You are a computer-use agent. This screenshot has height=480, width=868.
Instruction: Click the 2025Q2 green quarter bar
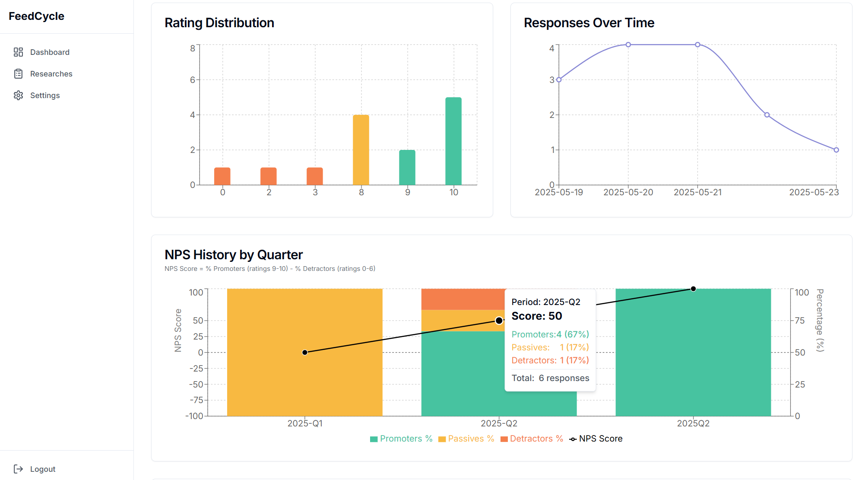(693, 353)
